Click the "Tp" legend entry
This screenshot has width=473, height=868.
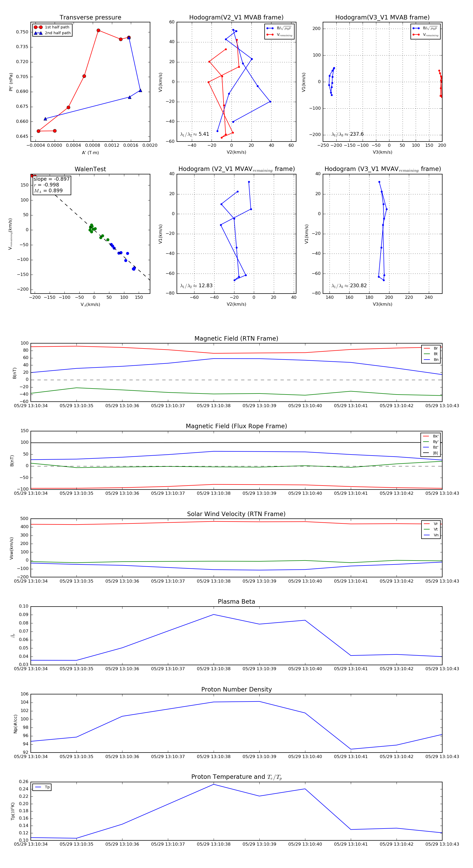coord(42,788)
